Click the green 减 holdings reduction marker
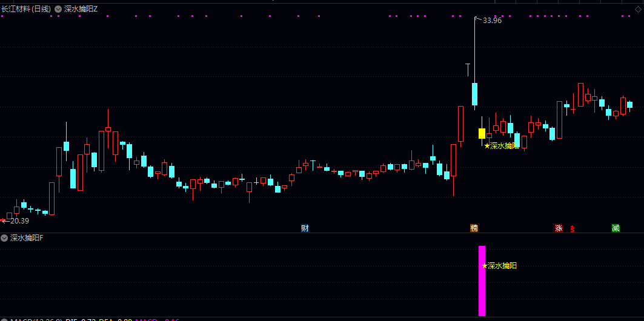The image size is (644, 321). tap(616, 228)
